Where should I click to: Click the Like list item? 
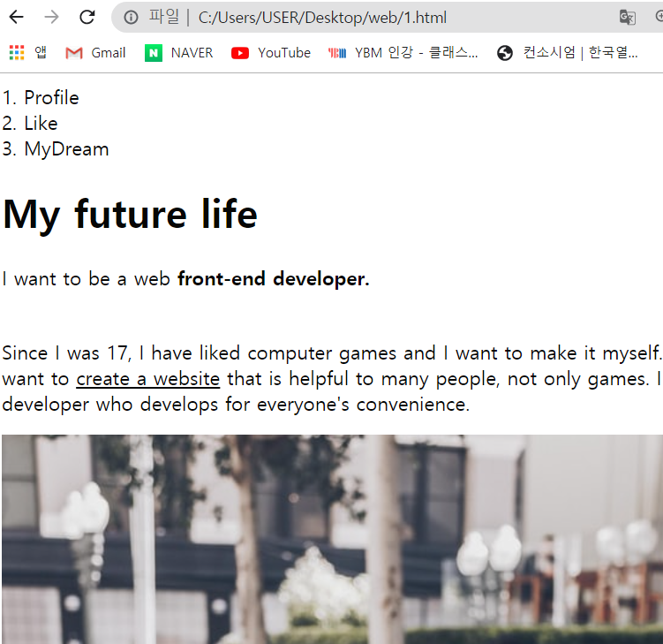point(41,124)
